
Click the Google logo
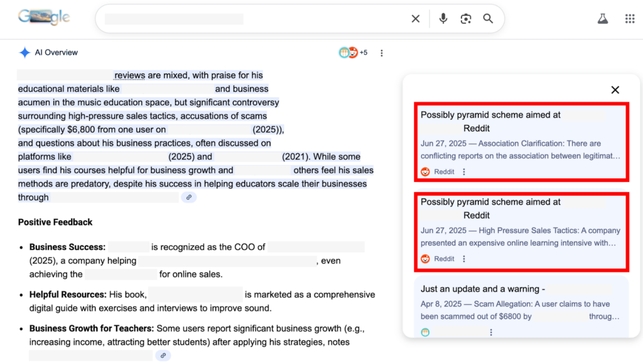[x=43, y=18]
